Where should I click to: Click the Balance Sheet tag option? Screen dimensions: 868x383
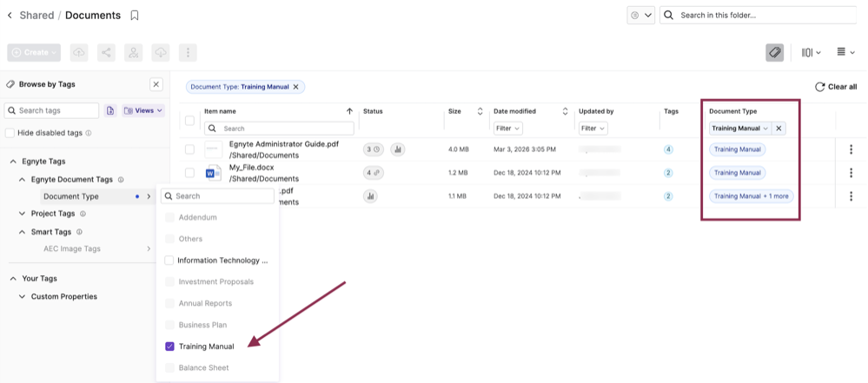pyautogui.click(x=203, y=368)
